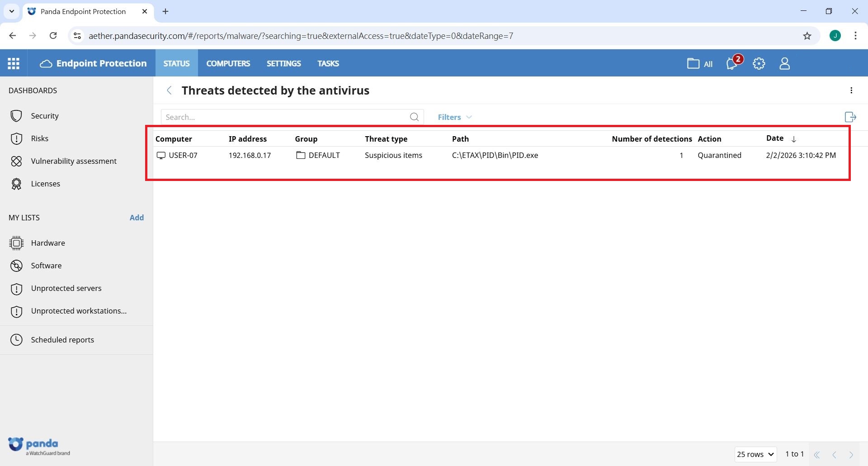Sort by the Date column header
The width and height of the screenshot is (868, 466).
[x=774, y=138]
